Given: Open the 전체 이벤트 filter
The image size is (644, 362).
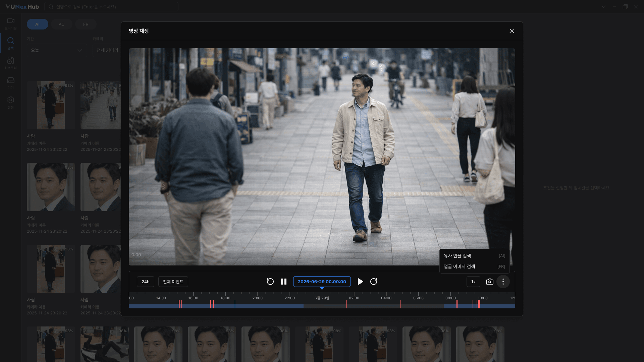Looking at the screenshot, I should point(173,282).
